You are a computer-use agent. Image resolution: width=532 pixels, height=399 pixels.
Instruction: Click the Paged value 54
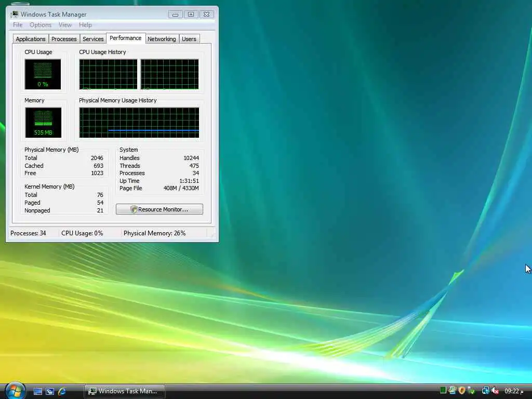click(x=100, y=203)
